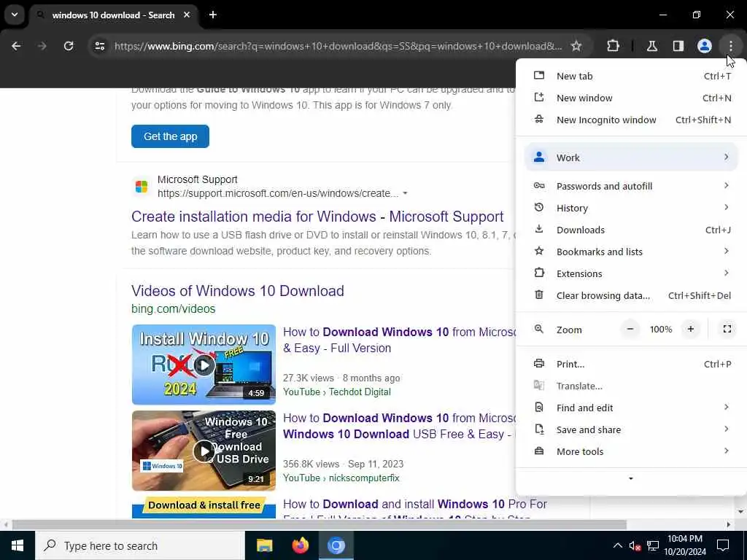Follow the bing.com/videos link
Screen dimensions: 747x560
click(x=174, y=309)
